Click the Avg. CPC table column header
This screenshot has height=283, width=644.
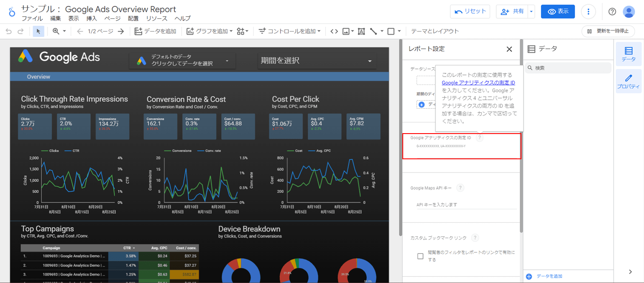159,248
